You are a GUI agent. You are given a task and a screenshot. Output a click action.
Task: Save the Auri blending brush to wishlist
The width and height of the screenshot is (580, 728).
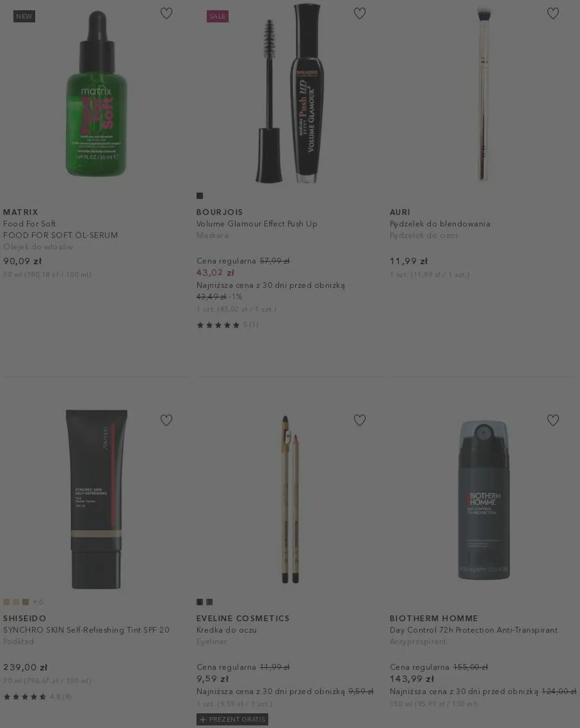click(553, 13)
